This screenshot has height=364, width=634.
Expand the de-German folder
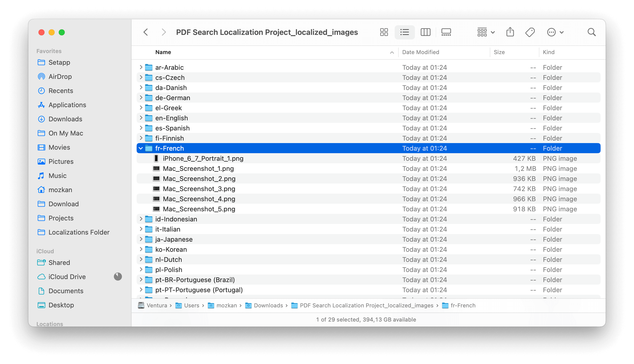coord(141,98)
